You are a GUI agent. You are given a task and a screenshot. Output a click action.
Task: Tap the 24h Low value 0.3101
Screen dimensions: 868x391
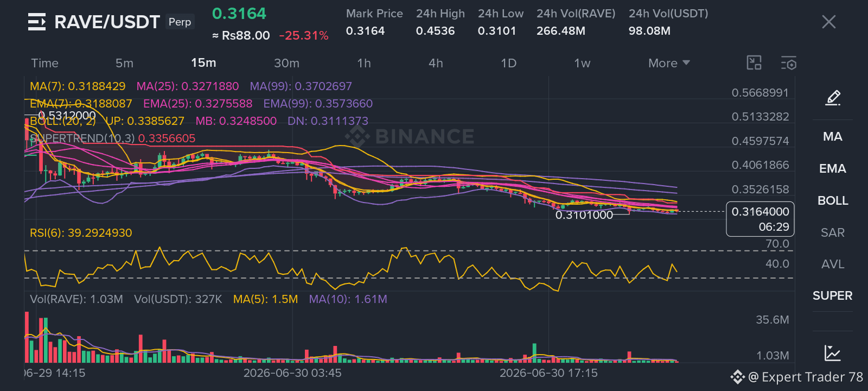click(497, 31)
